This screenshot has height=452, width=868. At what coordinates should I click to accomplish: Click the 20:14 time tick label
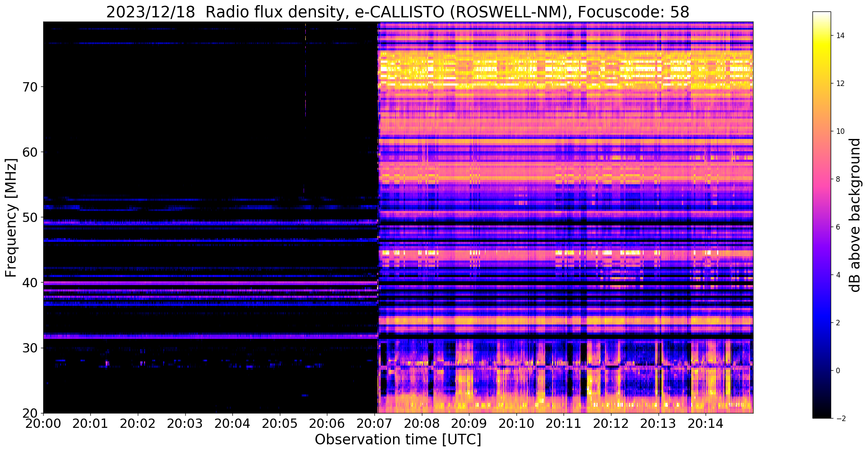(706, 423)
